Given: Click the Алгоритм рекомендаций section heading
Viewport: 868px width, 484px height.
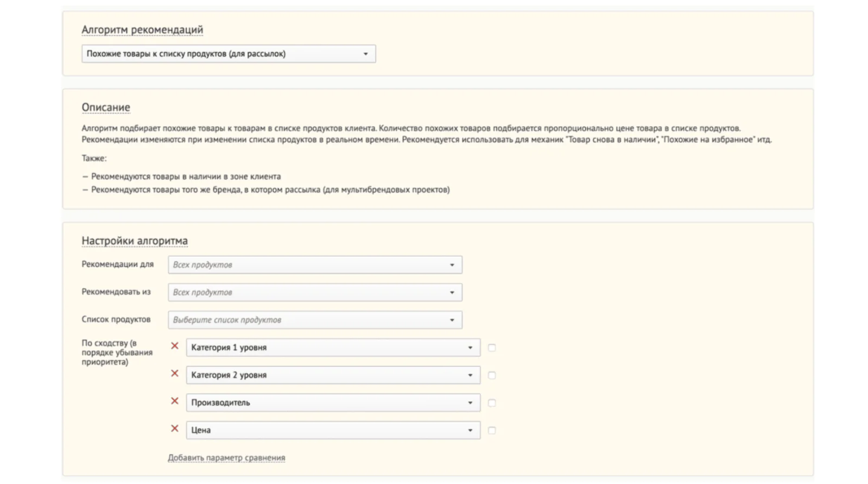Looking at the screenshot, I should pos(142,30).
